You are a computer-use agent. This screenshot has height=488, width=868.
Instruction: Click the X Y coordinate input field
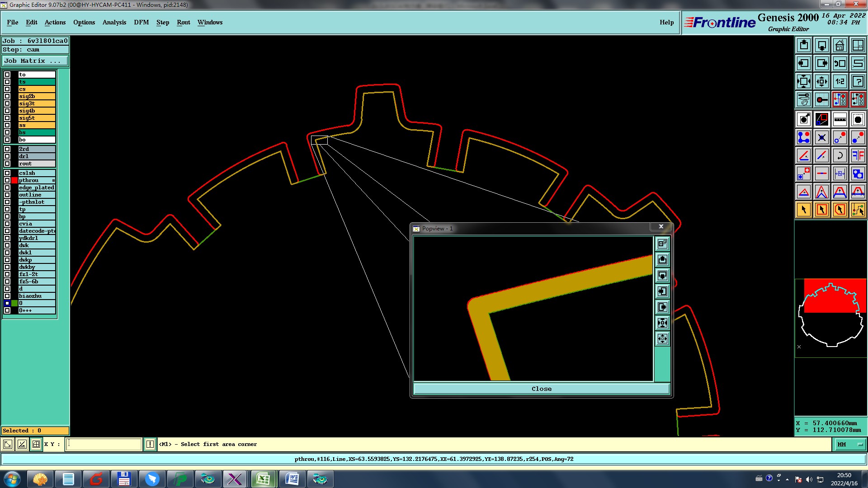(104, 444)
